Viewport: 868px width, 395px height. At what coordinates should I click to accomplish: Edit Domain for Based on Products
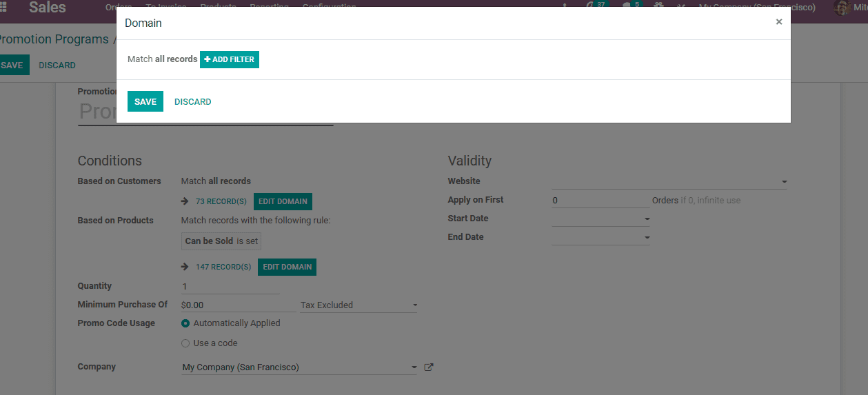287,267
